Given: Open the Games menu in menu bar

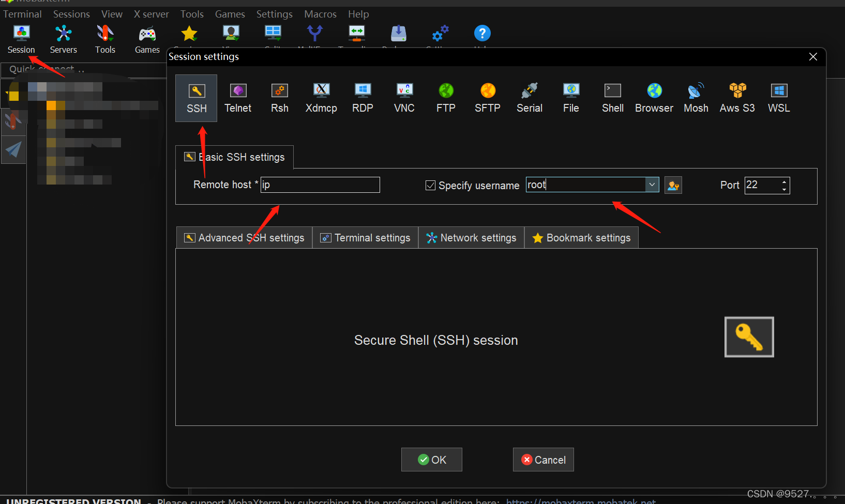Looking at the screenshot, I should tap(230, 14).
